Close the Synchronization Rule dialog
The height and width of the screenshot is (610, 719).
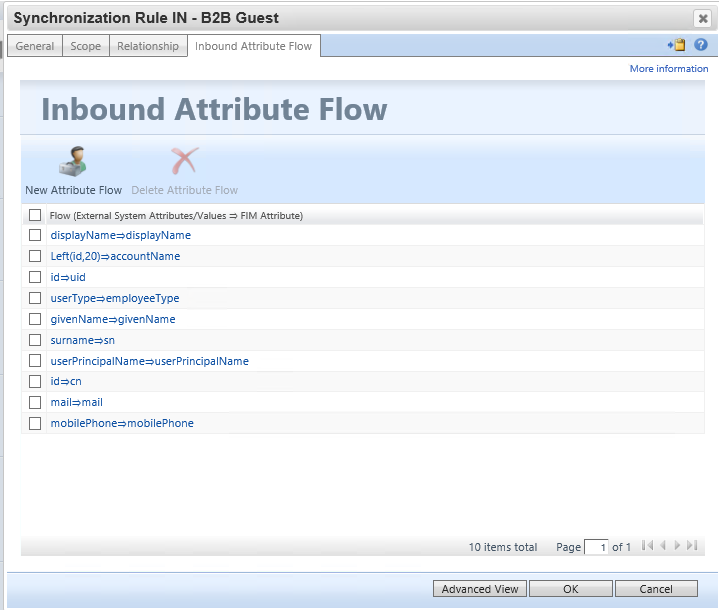(x=702, y=18)
